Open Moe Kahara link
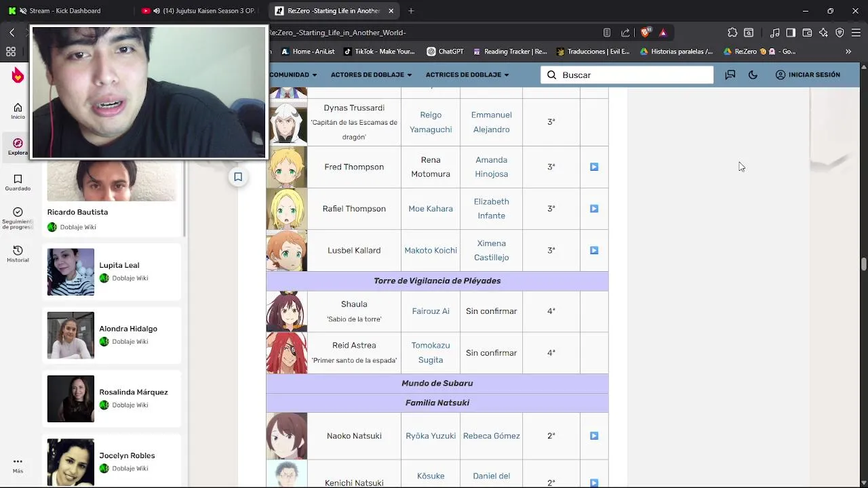 pos(431,209)
